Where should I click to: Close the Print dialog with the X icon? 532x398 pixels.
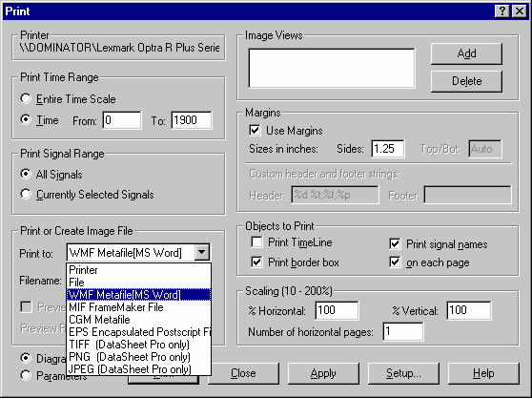tap(520, 11)
